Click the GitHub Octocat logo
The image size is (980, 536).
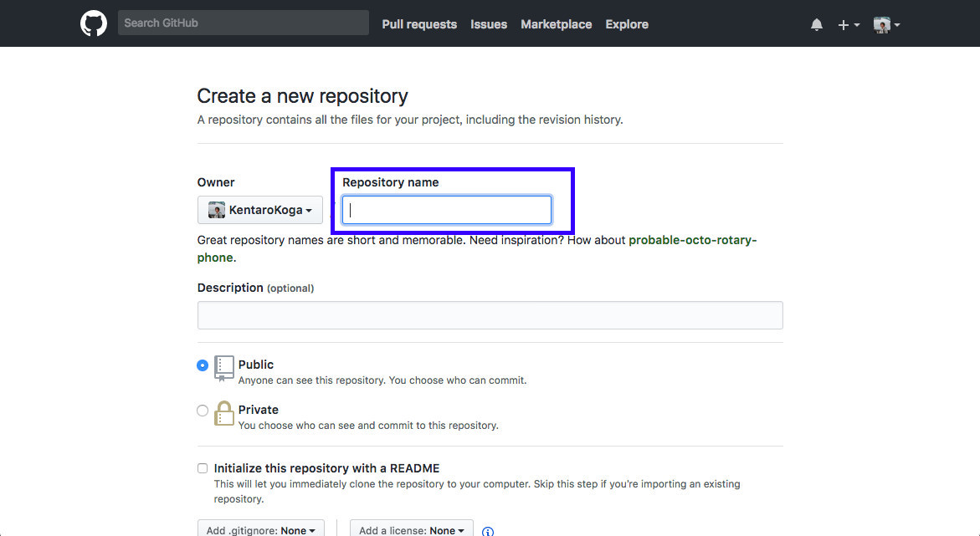pos(94,23)
